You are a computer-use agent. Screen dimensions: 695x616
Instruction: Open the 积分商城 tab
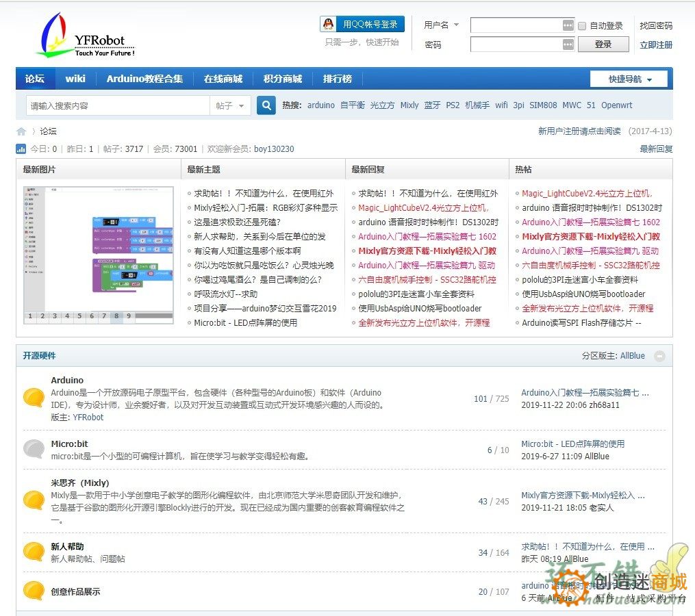tap(282, 79)
